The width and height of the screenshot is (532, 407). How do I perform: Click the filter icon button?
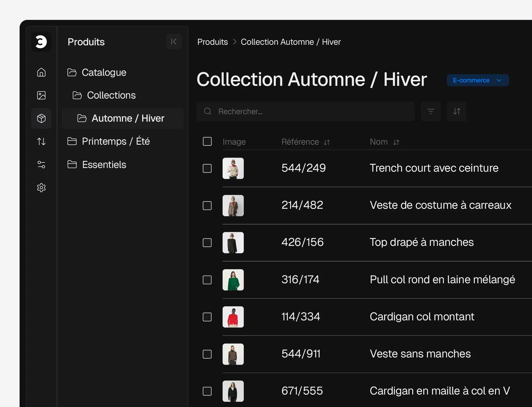[x=431, y=111]
